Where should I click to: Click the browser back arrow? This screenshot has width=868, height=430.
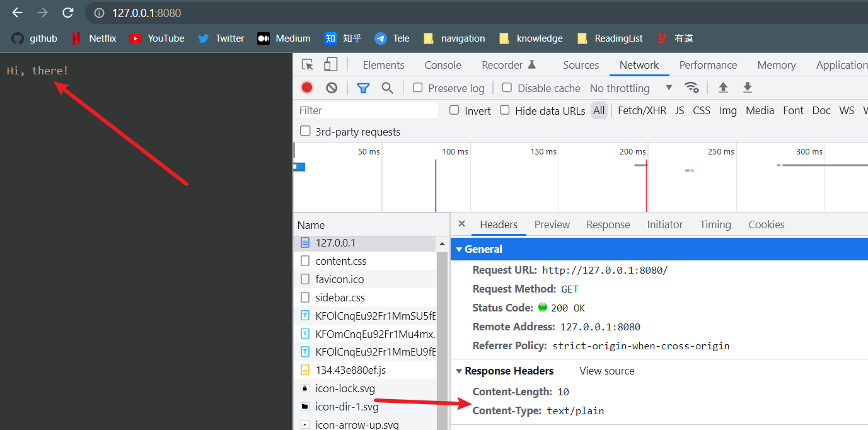click(18, 13)
